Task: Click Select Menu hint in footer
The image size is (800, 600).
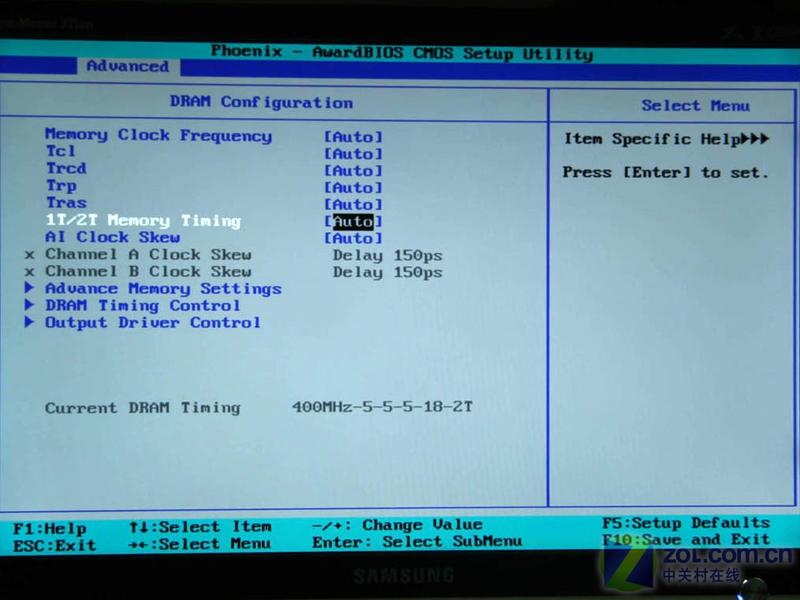Action: pos(200,544)
